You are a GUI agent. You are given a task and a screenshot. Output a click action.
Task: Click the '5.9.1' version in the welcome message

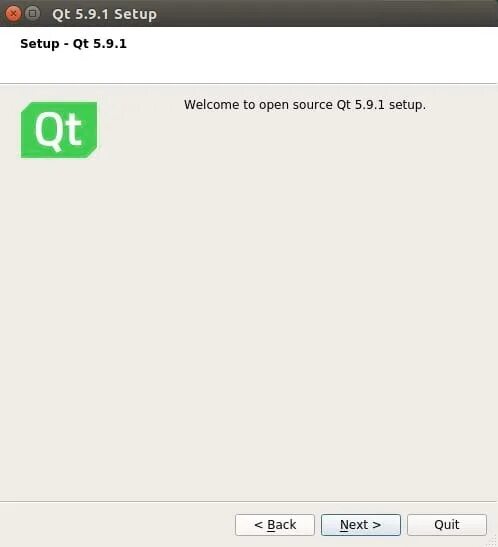tap(369, 105)
